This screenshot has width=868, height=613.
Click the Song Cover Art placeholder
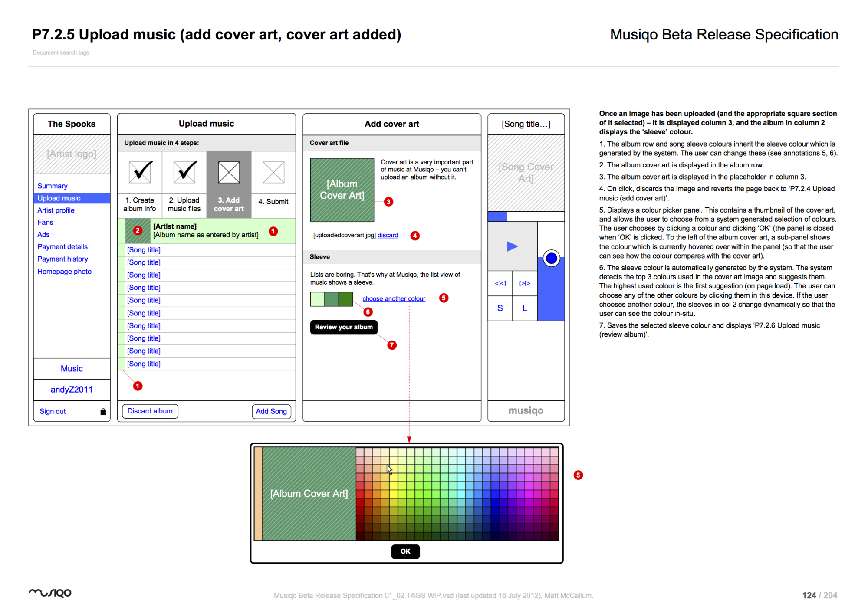coord(526,173)
